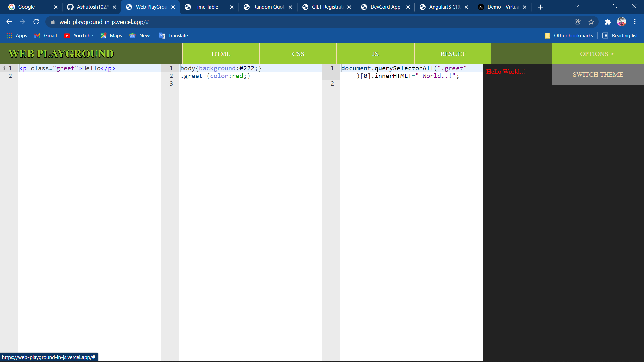This screenshot has height=362, width=644.
Task: Open the Chrome Extensions puzzle icon
Action: (x=608, y=22)
